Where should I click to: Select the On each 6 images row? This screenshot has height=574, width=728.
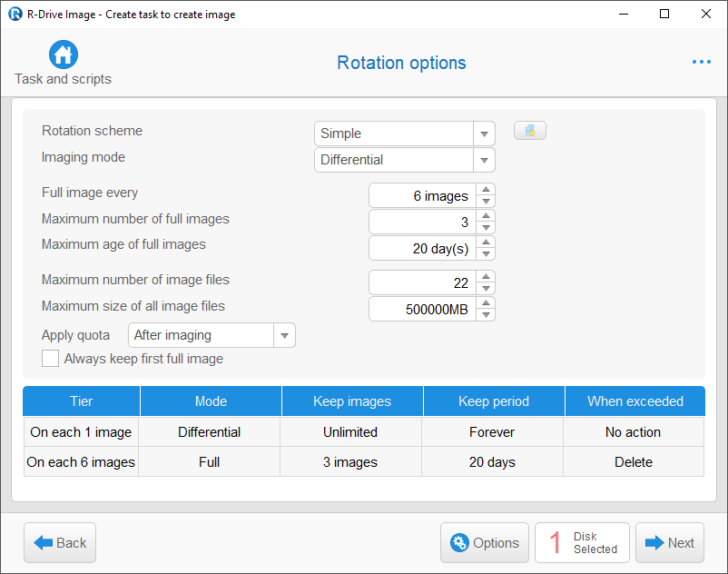[x=364, y=462]
